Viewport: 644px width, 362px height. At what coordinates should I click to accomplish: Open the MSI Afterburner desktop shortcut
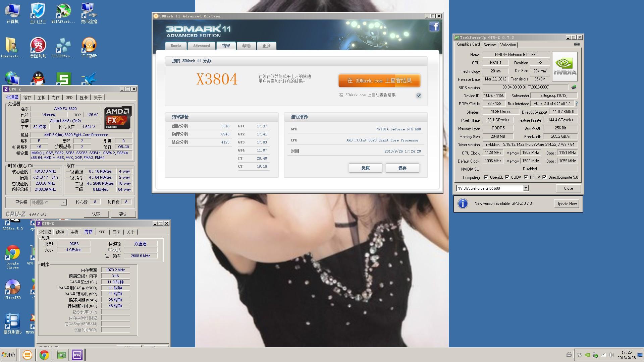pos(63,13)
